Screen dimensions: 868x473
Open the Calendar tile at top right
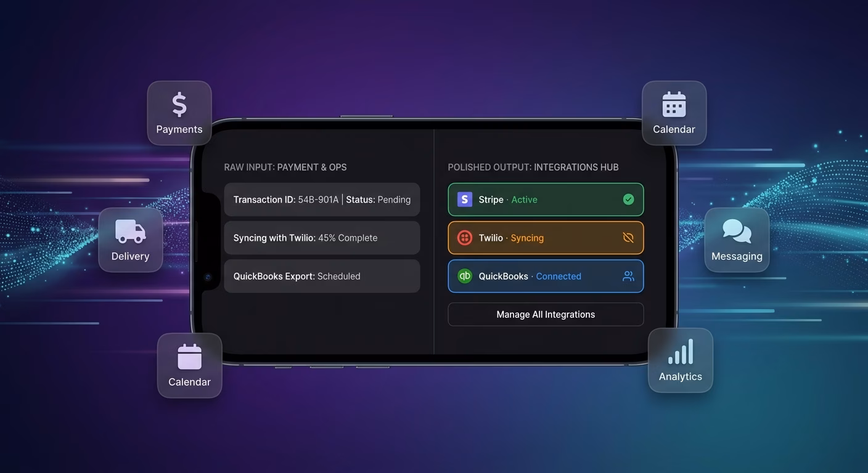[x=674, y=113]
